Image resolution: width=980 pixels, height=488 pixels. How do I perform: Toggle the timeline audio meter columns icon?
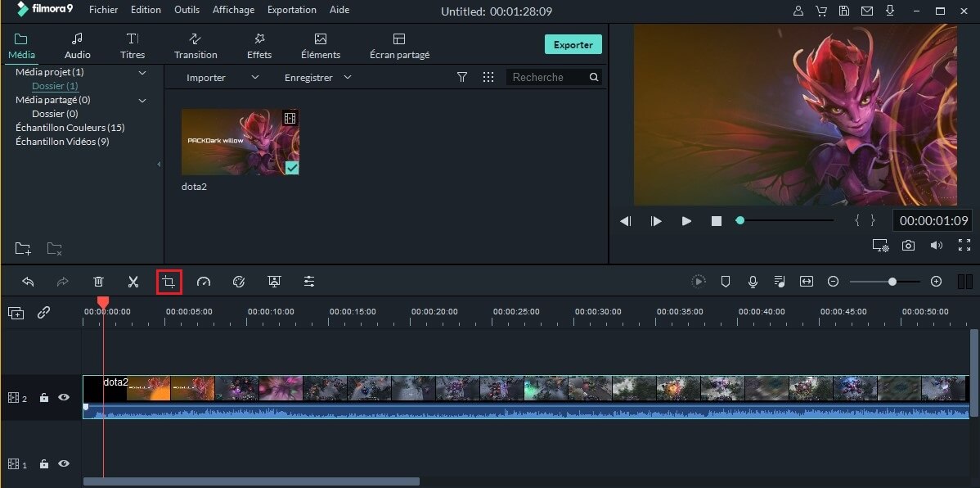point(965,282)
